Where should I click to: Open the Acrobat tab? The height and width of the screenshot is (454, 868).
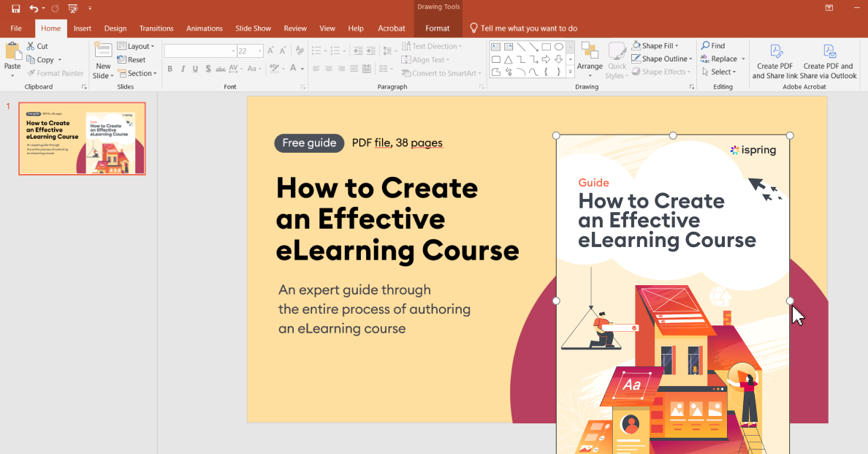pyautogui.click(x=392, y=29)
